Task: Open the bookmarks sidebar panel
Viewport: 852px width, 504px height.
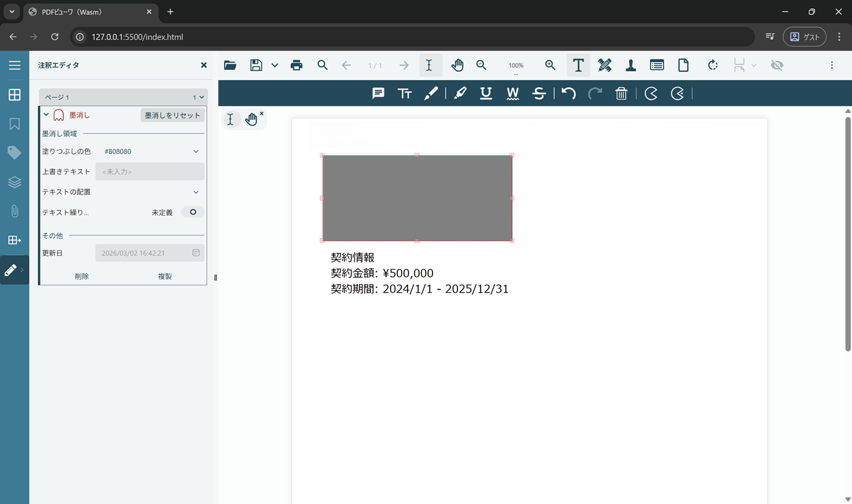Action: (14, 124)
